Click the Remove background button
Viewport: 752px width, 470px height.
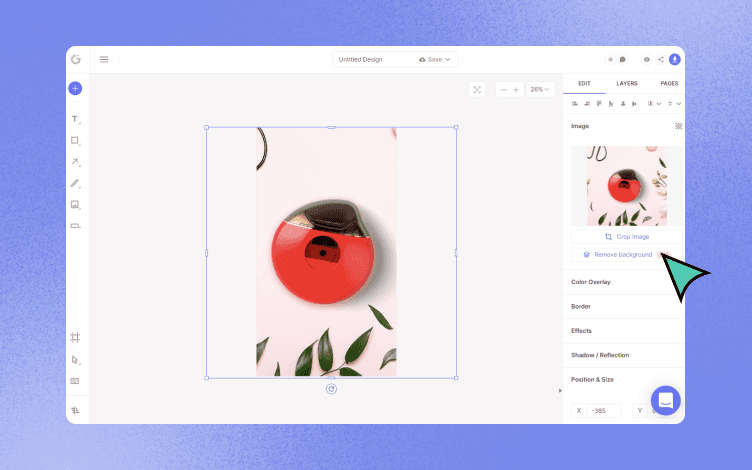coord(627,255)
